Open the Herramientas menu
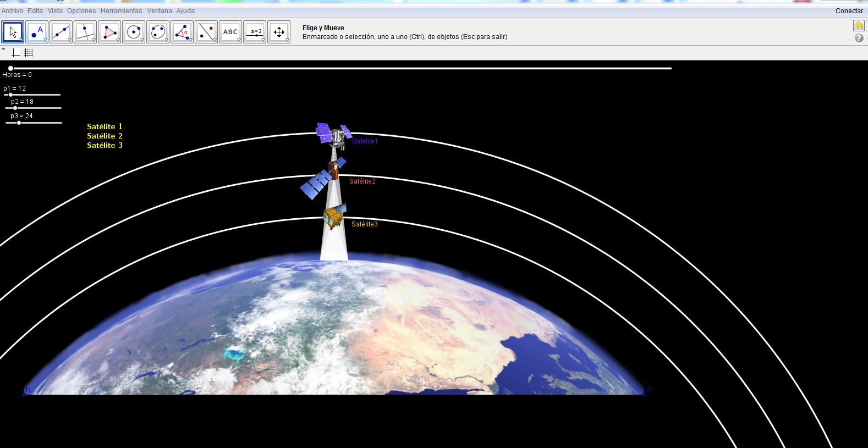Viewport: 868px width, 448px height. (x=121, y=11)
